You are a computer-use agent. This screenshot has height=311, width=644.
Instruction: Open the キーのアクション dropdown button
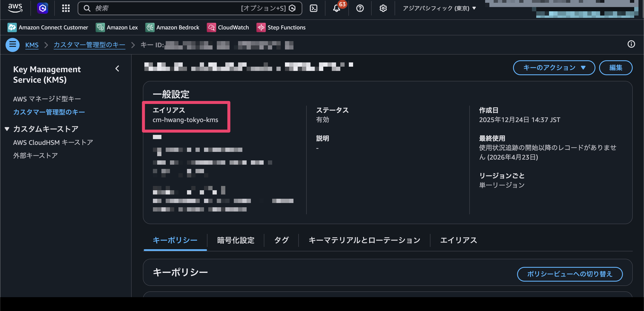pos(554,68)
